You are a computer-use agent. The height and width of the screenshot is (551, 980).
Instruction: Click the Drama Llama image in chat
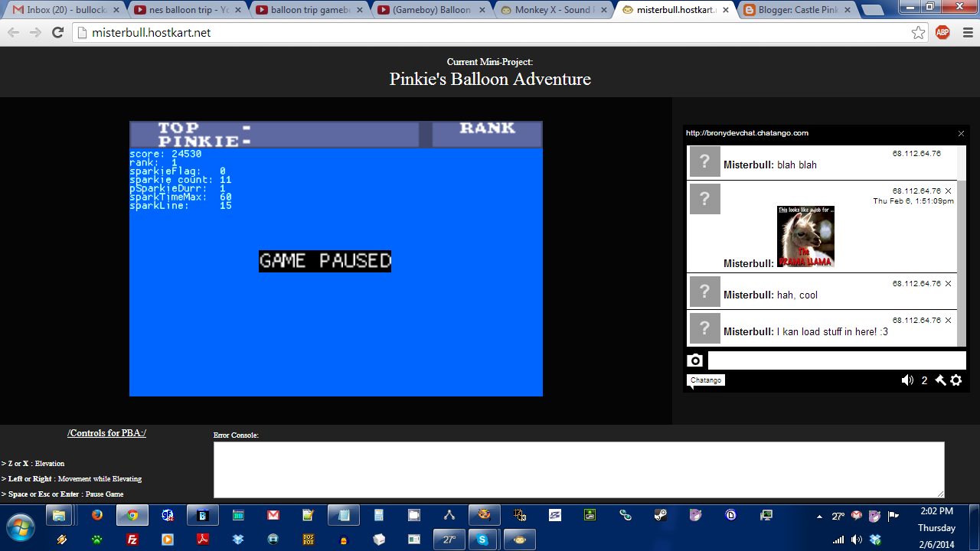[805, 236]
